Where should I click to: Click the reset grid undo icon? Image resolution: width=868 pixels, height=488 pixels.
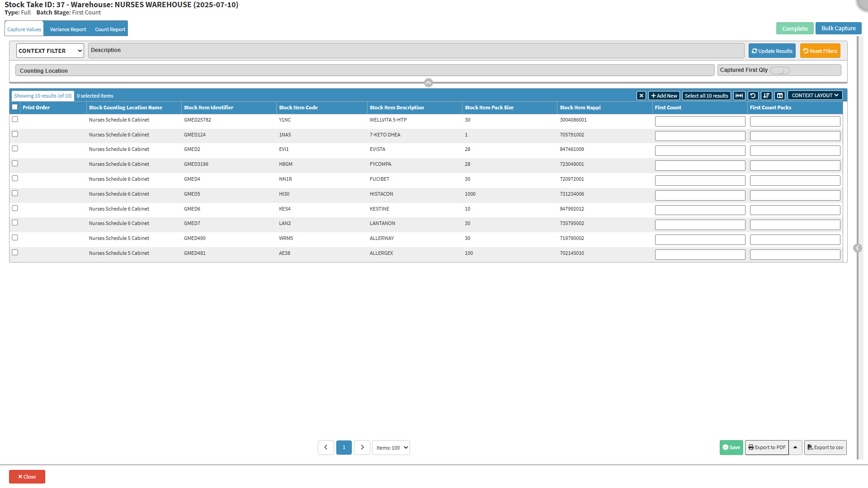pyautogui.click(x=753, y=96)
